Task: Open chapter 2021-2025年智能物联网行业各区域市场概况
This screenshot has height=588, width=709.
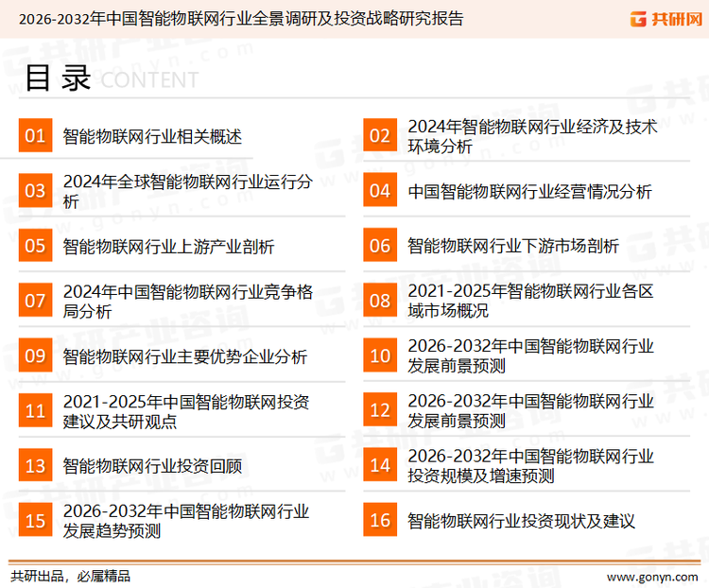Action: 531,301
